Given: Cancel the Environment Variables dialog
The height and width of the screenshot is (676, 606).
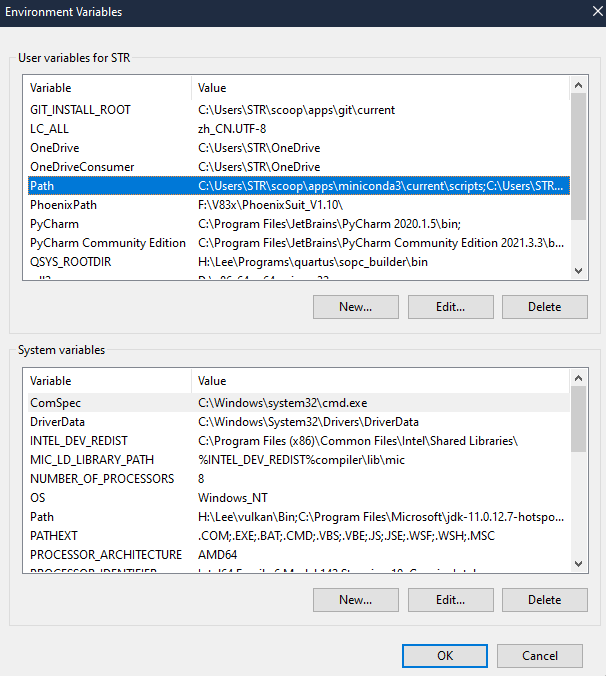Looking at the screenshot, I should (540, 656).
